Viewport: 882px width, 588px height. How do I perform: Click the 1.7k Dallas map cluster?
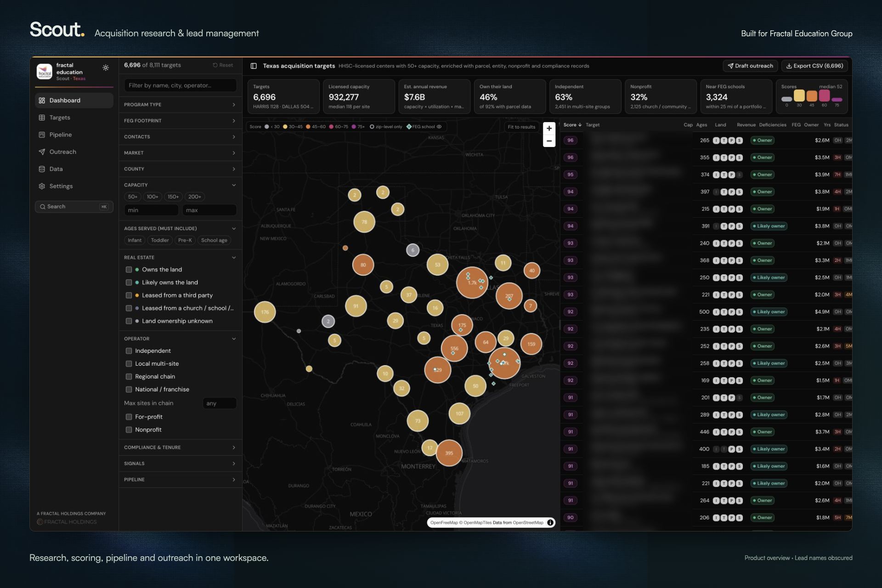click(x=472, y=283)
